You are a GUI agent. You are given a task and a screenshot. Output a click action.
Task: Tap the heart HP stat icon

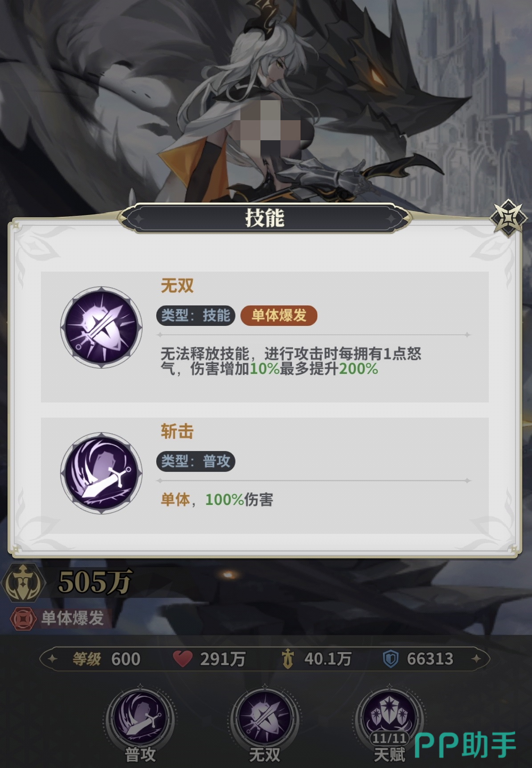point(183,658)
